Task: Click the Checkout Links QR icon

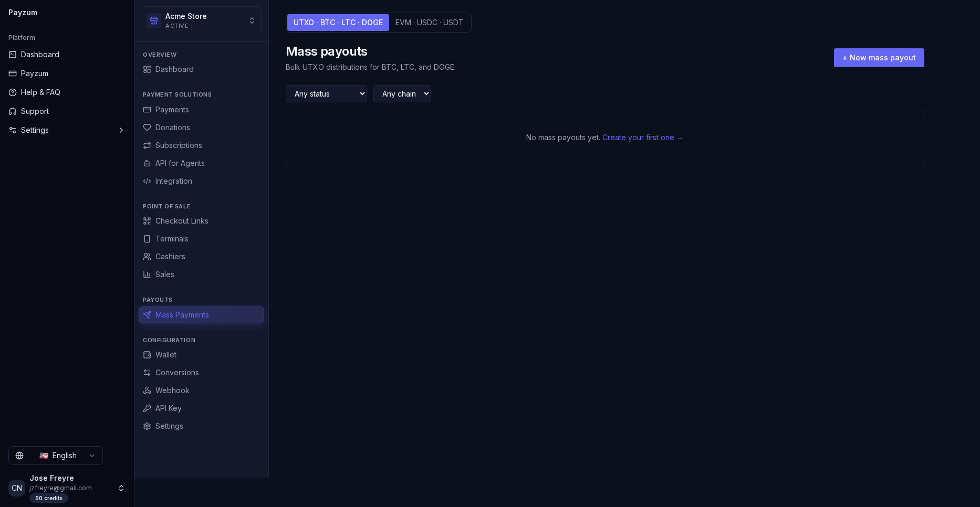Action: point(147,221)
